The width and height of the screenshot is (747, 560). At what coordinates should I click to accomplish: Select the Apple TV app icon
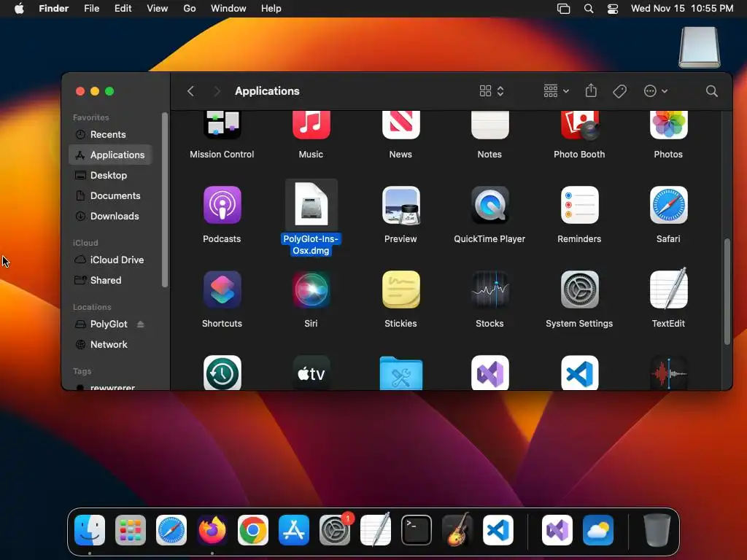pyautogui.click(x=311, y=373)
